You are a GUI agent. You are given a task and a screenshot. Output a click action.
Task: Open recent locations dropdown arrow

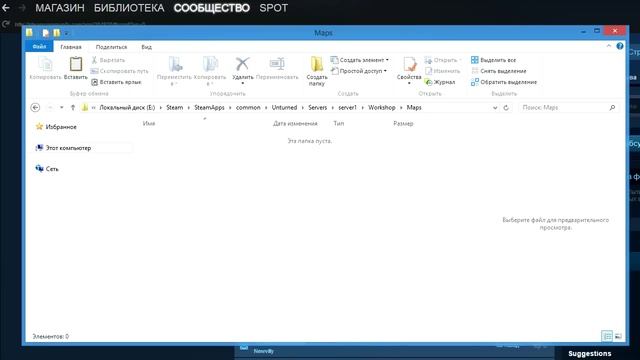[x=62, y=108]
